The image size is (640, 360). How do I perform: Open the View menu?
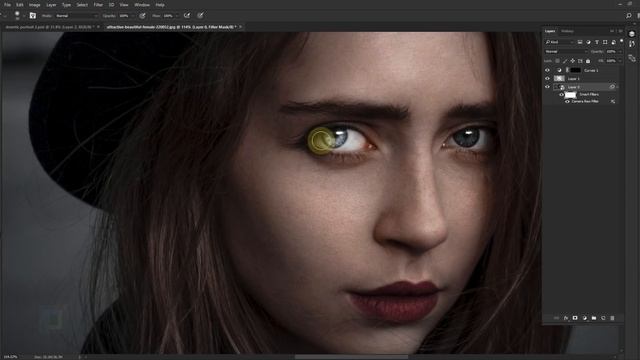click(x=124, y=5)
